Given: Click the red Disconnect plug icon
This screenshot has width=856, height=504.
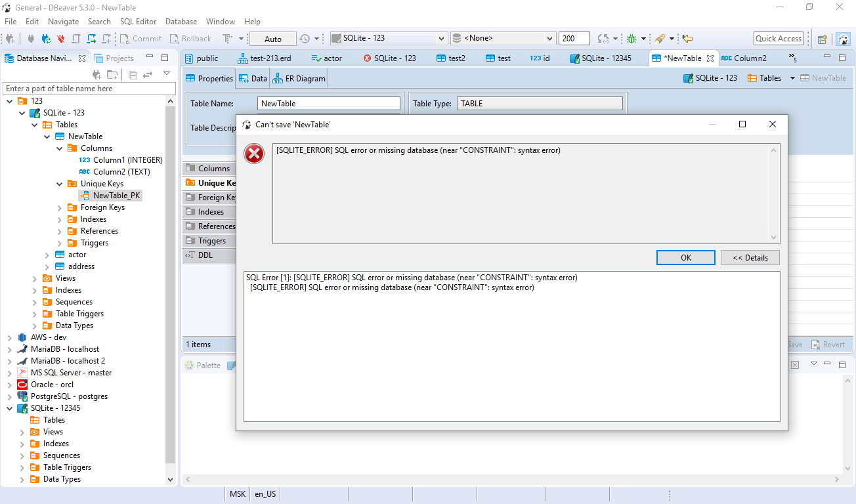Looking at the screenshot, I should click(x=61, y=39).
